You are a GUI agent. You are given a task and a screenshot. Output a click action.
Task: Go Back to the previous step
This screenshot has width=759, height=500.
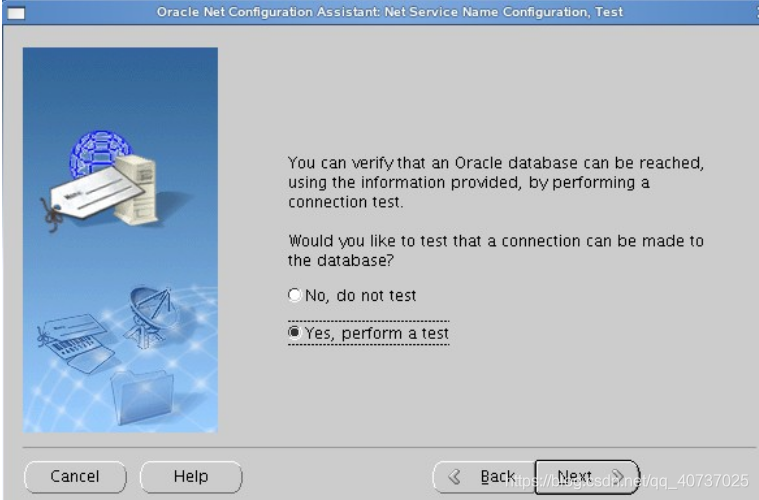click(484, 477)
